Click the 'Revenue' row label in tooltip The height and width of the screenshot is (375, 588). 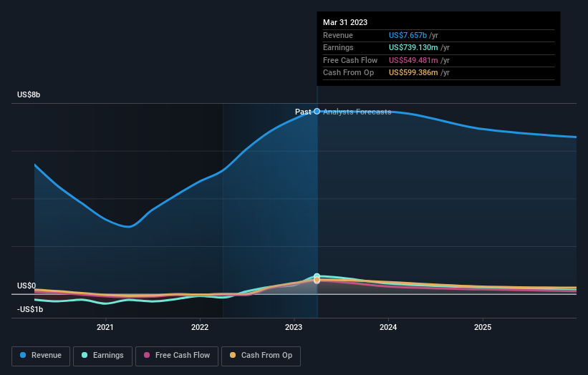pos(338,35)
